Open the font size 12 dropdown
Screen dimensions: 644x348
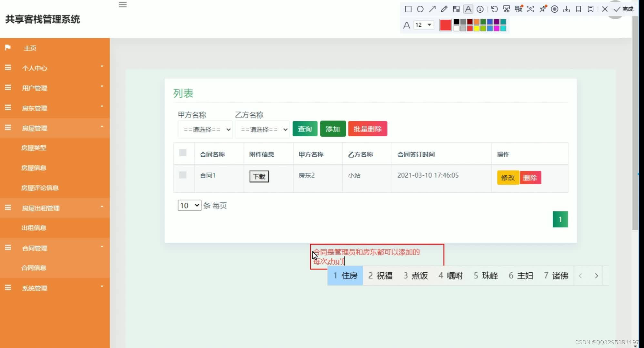(424, 25)
